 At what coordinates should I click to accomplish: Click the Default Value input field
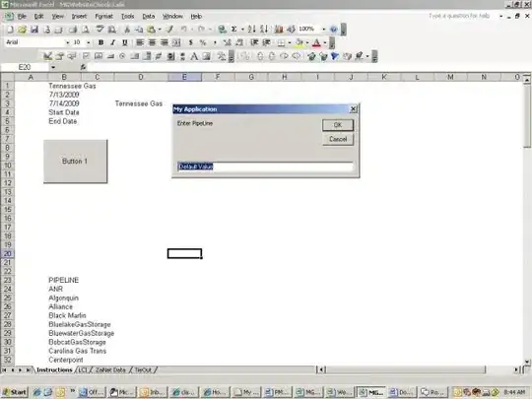click(x=265, y=166)
